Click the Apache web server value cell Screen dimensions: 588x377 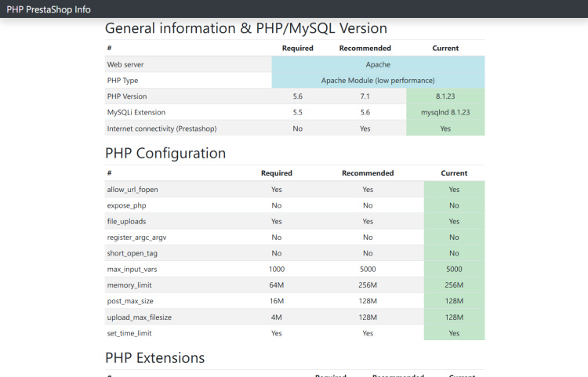378,64
